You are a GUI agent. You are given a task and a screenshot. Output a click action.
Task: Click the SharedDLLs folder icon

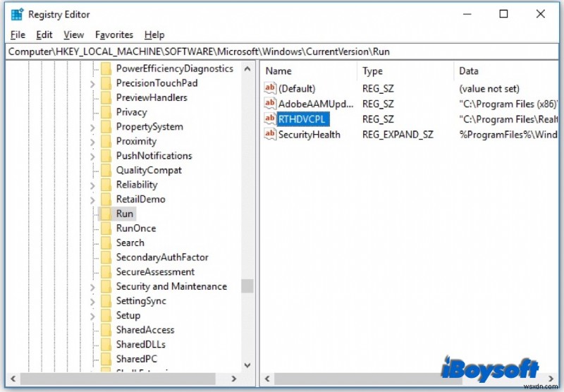[106, 344]
